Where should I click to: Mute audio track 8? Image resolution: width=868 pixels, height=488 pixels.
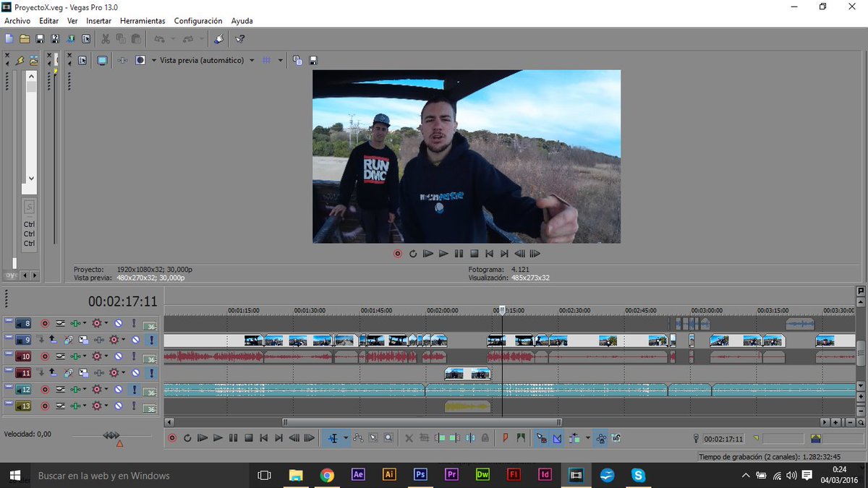tap(118, 324)
